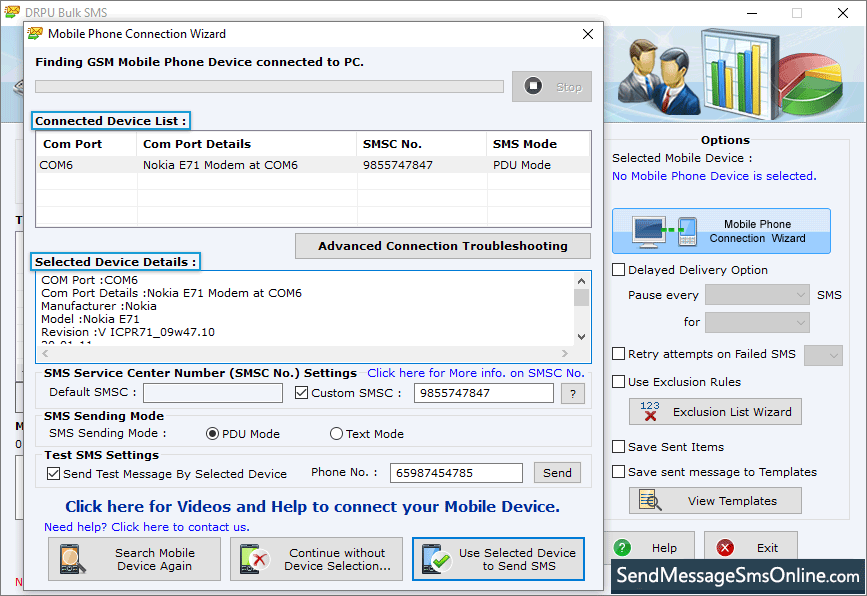Click the red Exit cross icon

click(725, 547)
